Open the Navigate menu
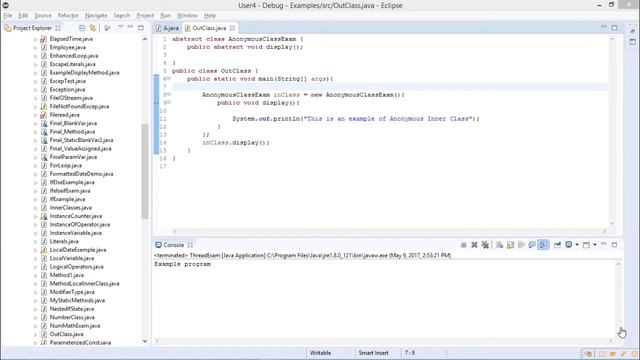640x360 pixels. coord(96,16)
